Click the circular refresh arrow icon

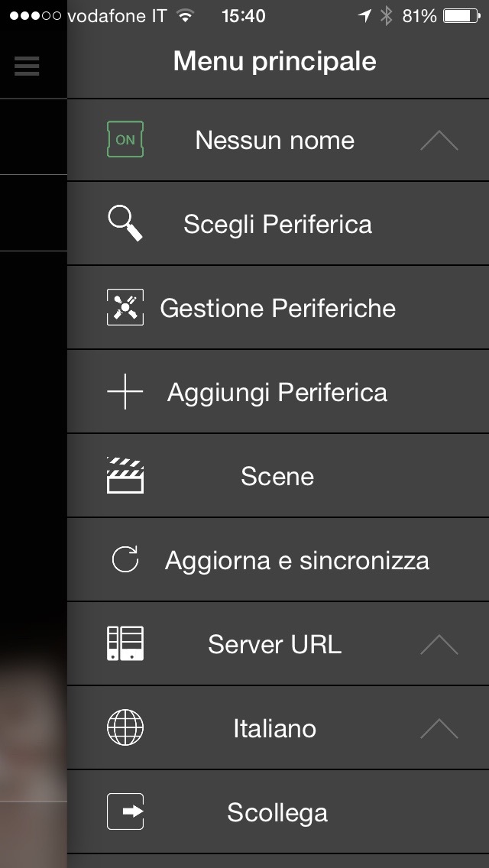tap(125, 560)
